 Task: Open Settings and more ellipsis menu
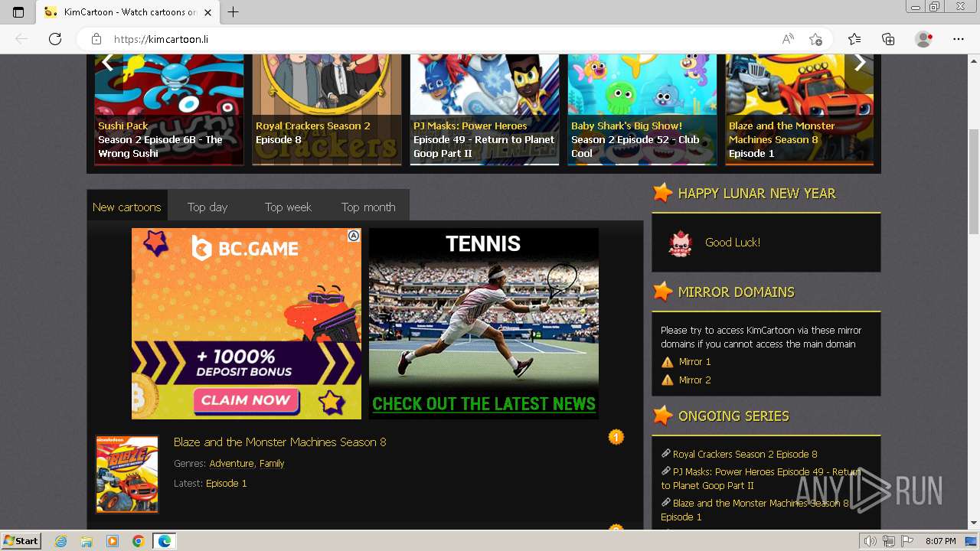[x=959, y=39]
